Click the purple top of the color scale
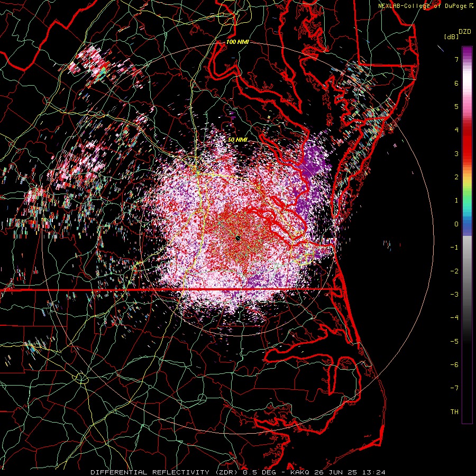Screen dimensions: 476x476 click(x=467, y=52)
